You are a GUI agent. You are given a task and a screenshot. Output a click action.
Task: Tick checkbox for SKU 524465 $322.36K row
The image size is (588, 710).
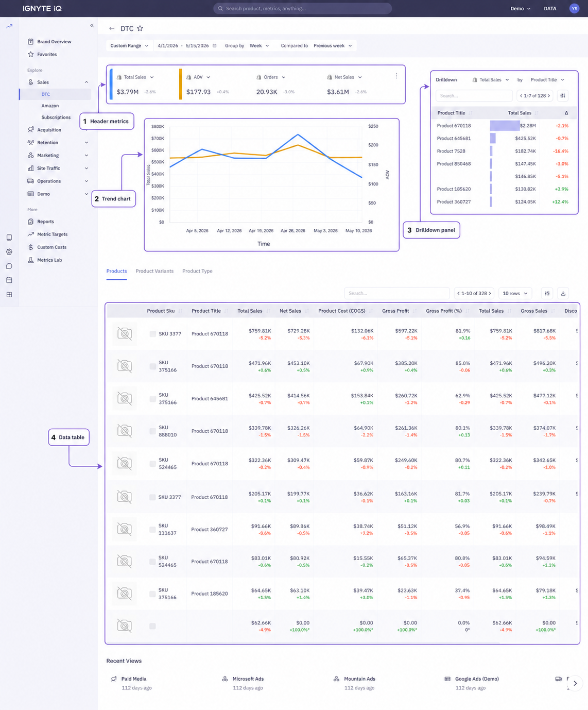click(x=152, y=464)
